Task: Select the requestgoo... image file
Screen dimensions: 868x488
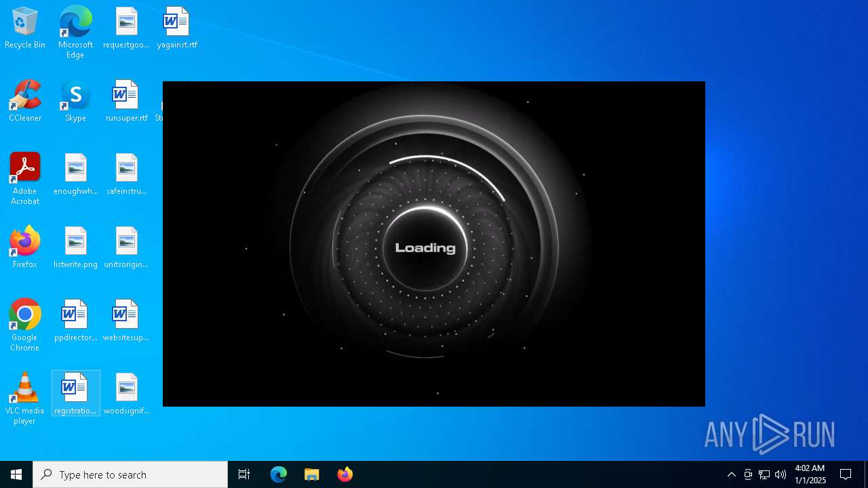Action: (126, 28)
